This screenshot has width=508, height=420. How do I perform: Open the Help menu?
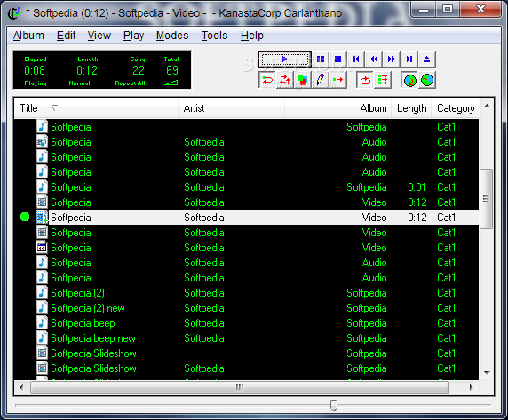pyautogui.click(x=251, y=36)
